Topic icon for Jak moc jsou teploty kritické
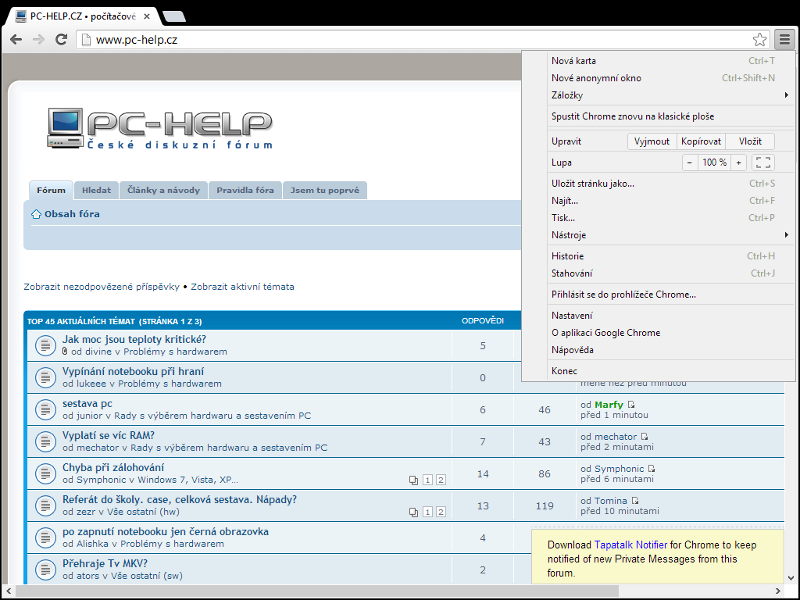Viewport: 800px width, 600px height. click(x=45, y=345)
